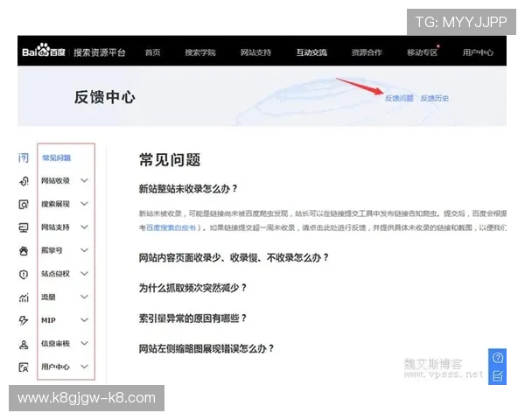Open the blue help chat floating icon
Image resolution: width=525 pixels, height=420 pixels.
(498, 358)
